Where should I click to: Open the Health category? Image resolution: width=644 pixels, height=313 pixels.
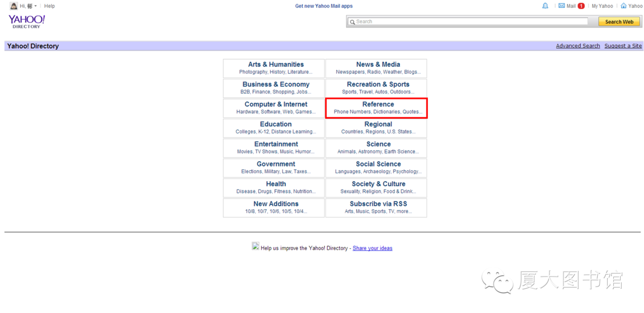(276, 184)
